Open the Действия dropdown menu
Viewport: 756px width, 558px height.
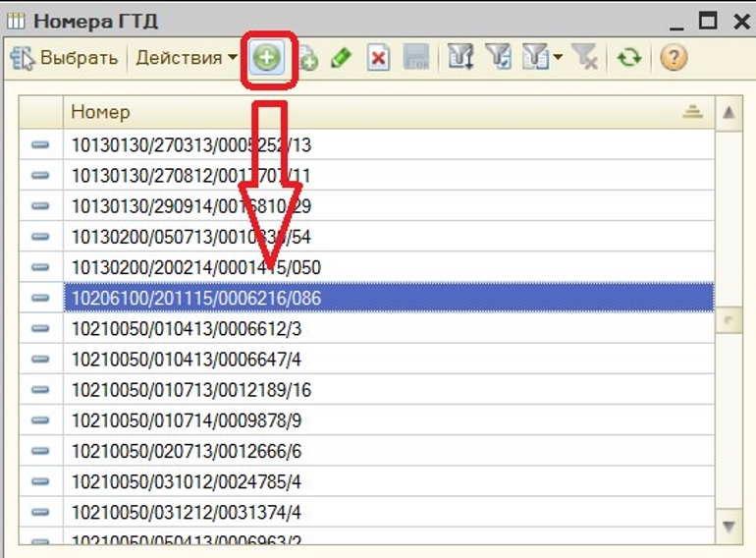pos(187,58)
